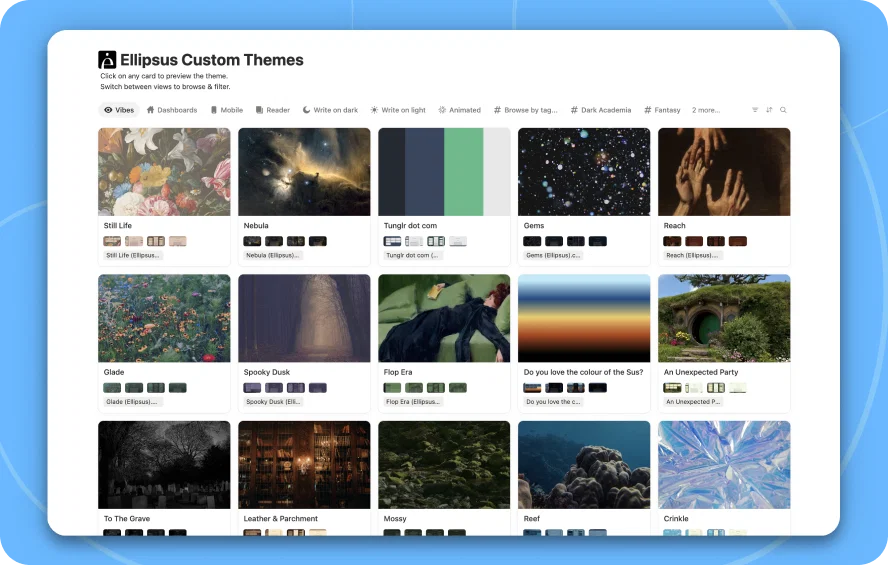Switch to the Dashboards view tab

[172, 110]
